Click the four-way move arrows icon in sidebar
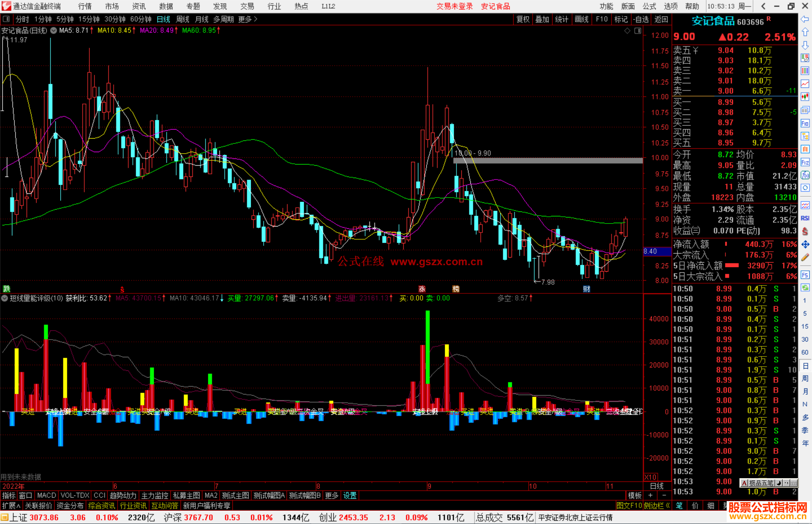This screenshot has height=524, width=812. pyautogui.click(x=805, y=245)
